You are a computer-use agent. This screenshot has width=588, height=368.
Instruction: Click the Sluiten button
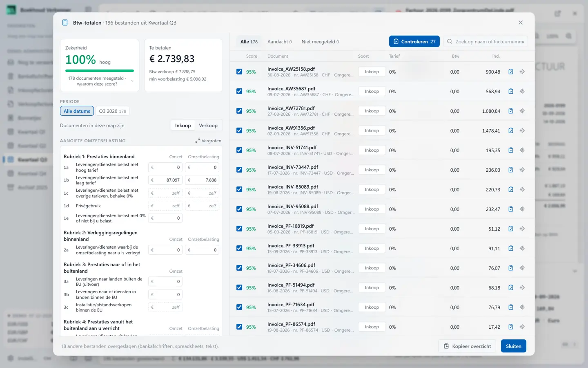pyautogui.click(x=513, y=346)
